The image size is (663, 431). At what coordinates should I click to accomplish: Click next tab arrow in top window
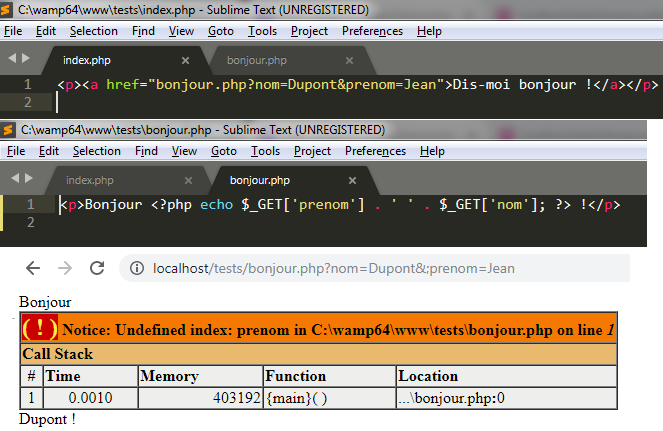pyautogui.click(x=26, y=58)
